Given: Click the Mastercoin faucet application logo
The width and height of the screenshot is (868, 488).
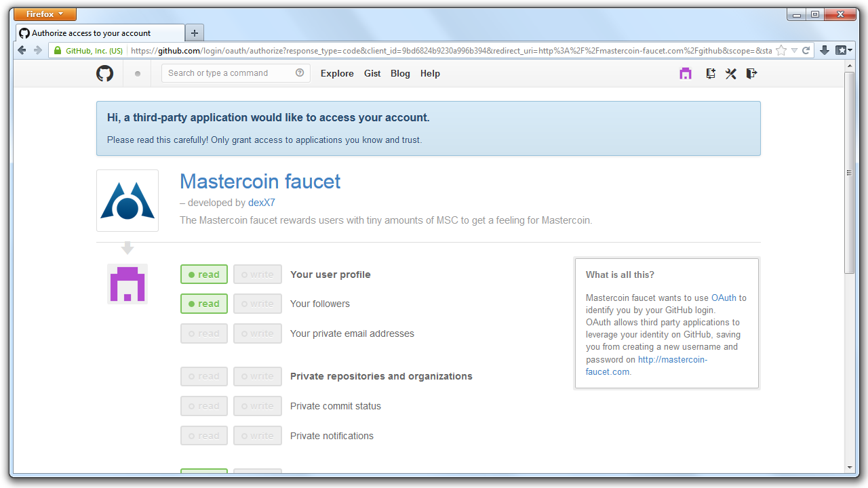Looking at the screenshot, I should [x=127, y=201].
